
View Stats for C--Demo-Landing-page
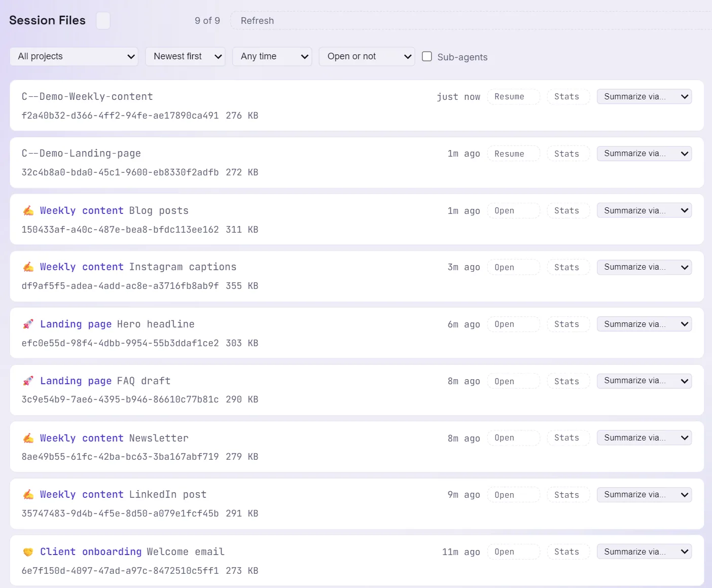tap(568, 154)
